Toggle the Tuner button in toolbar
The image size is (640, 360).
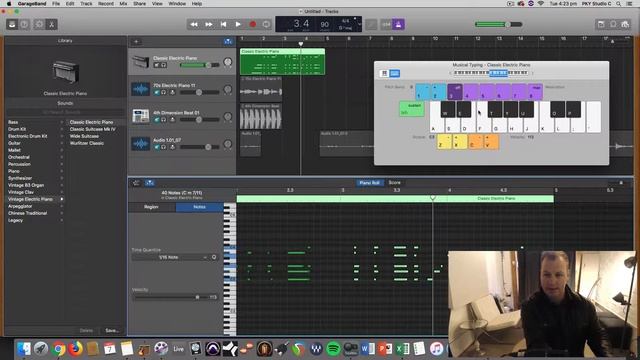click(x=371, y=24)
